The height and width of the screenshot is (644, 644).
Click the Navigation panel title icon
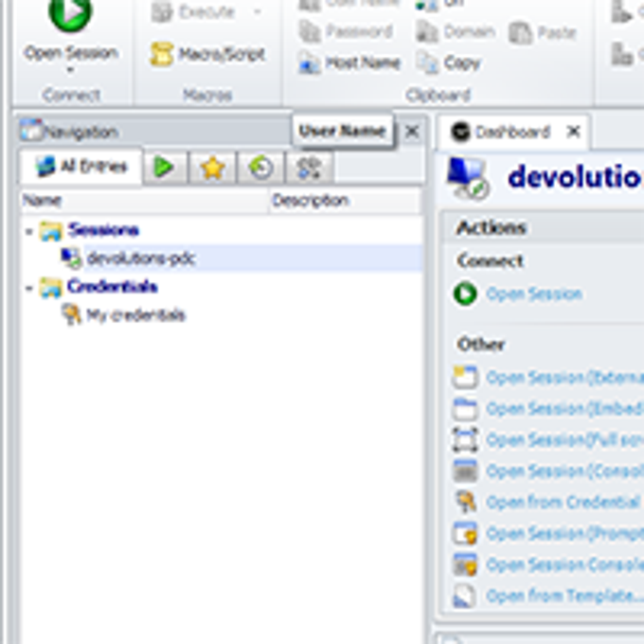[x=31, y=131]
